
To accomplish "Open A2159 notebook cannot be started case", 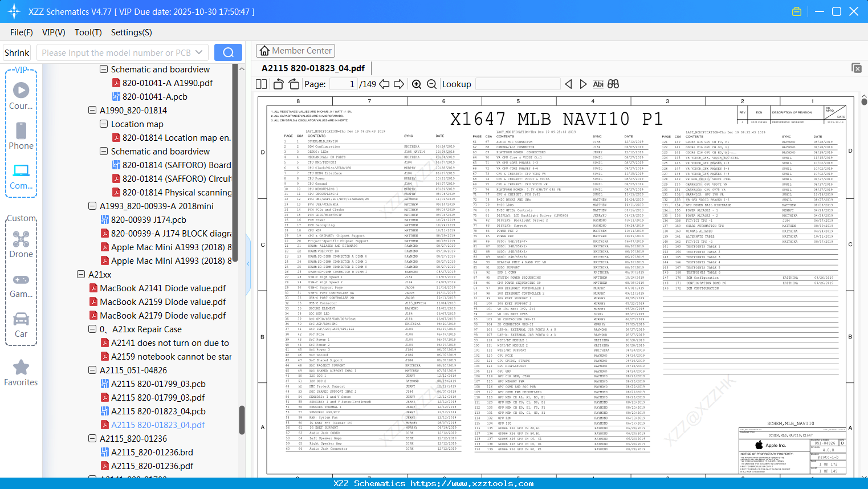I will click(x=166, y=356).
